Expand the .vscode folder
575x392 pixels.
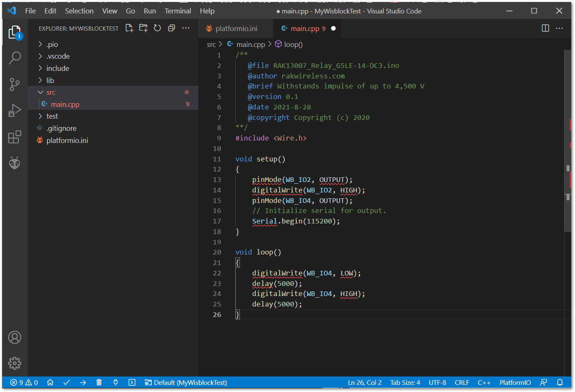(113, 56)
